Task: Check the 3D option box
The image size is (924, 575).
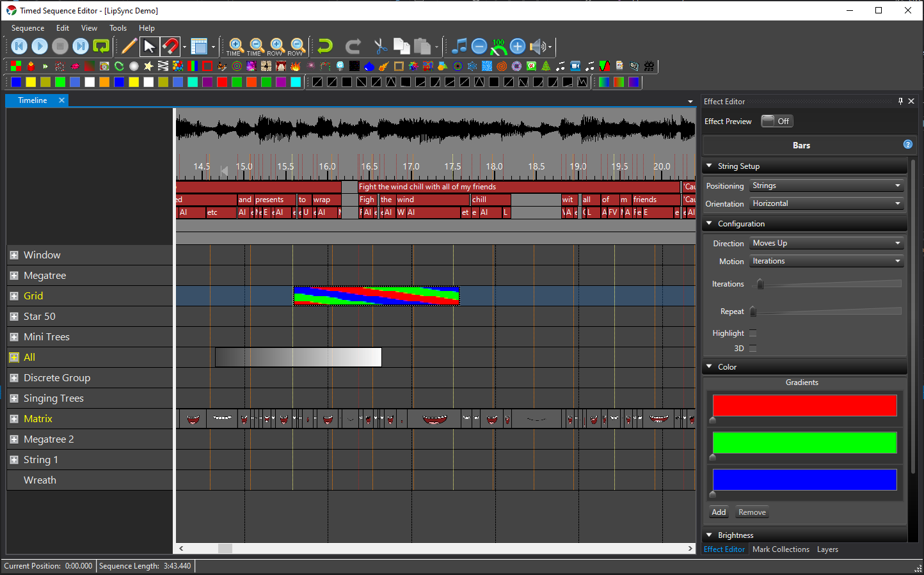Action: pos(753,349)
